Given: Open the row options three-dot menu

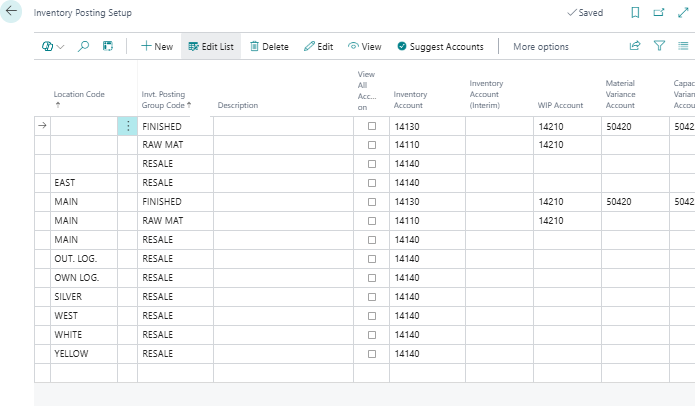Looking at the screenshot, I should coord(128,126).
